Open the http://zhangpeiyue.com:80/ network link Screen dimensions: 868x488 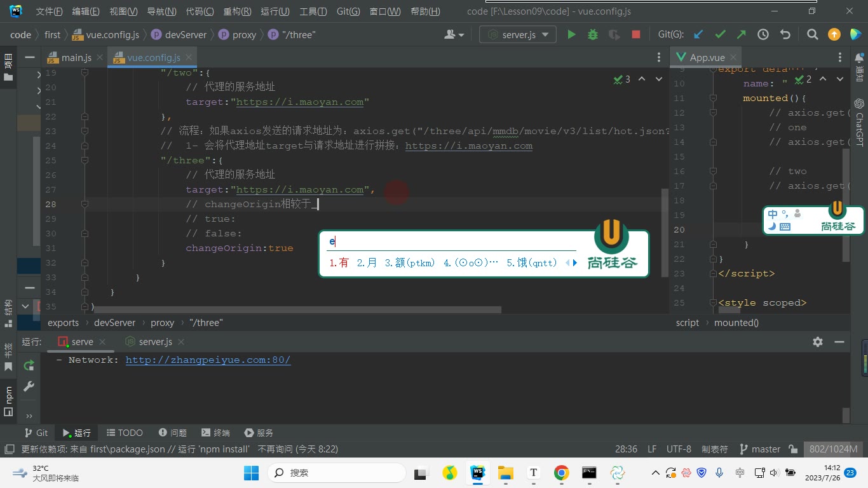(x=208, y=360)
